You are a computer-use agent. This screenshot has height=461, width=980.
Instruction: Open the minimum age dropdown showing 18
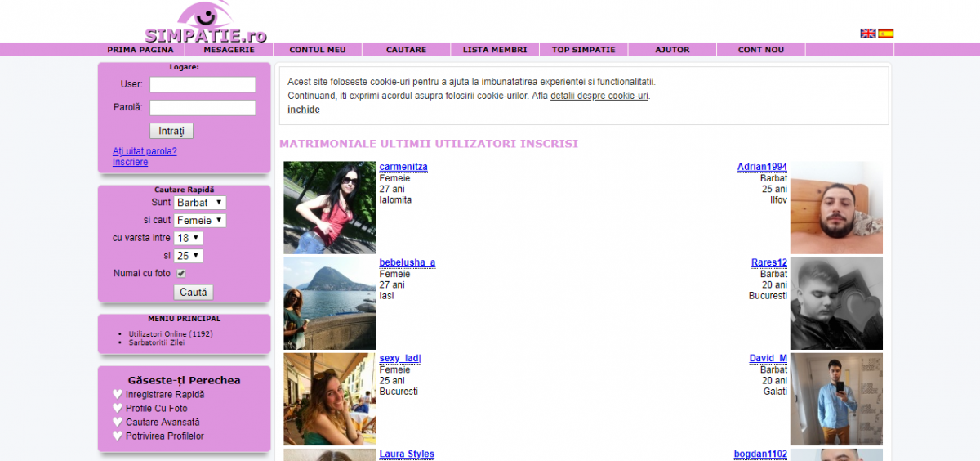coord(189,238)
